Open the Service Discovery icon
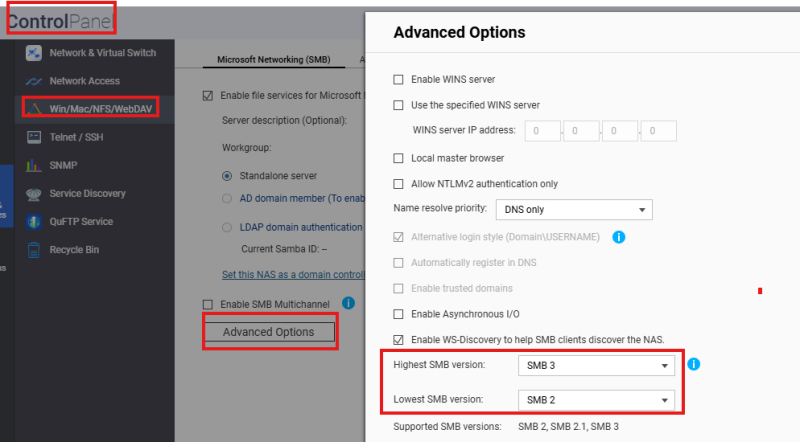800x442 pixels. (34, 193)
